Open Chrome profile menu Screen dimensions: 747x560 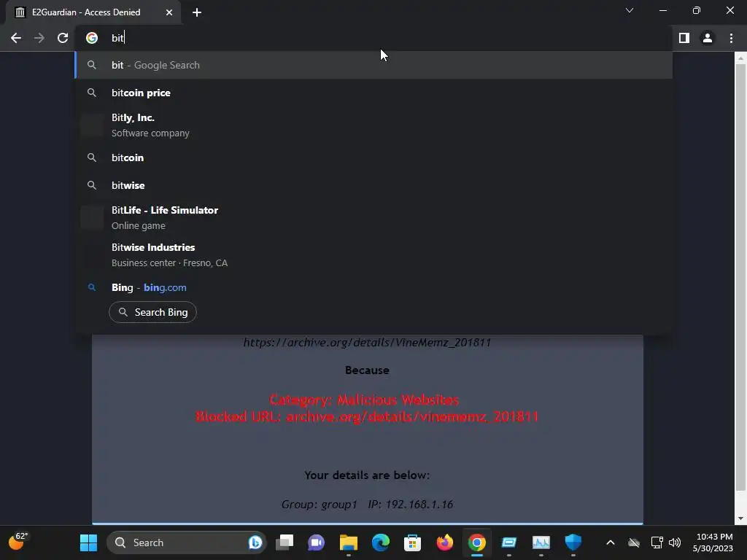(708, 38)
